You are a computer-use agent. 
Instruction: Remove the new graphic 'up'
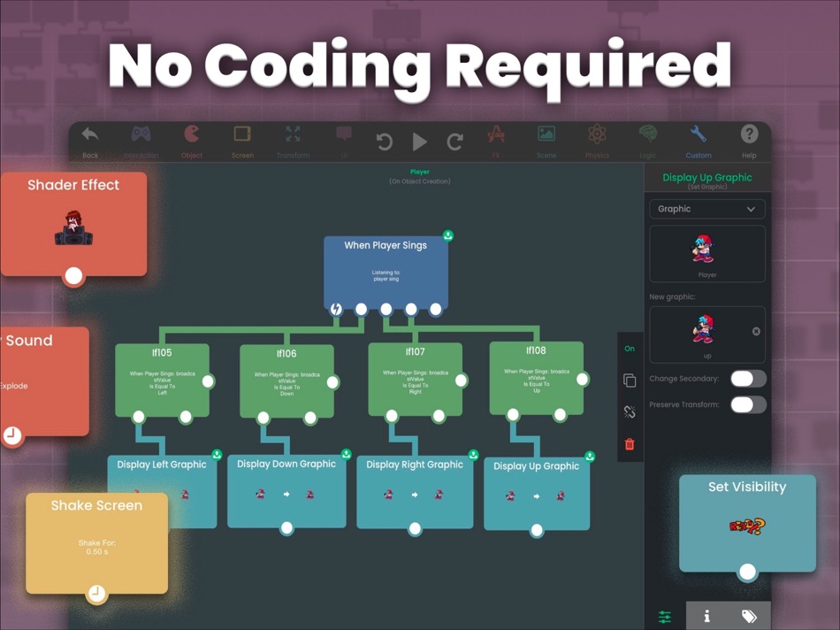point(756,331)
